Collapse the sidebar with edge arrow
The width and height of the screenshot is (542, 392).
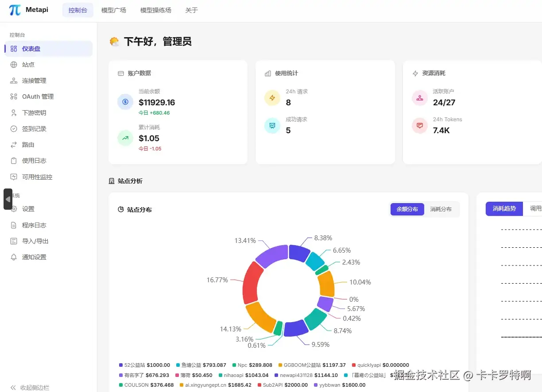coord(8,199)
